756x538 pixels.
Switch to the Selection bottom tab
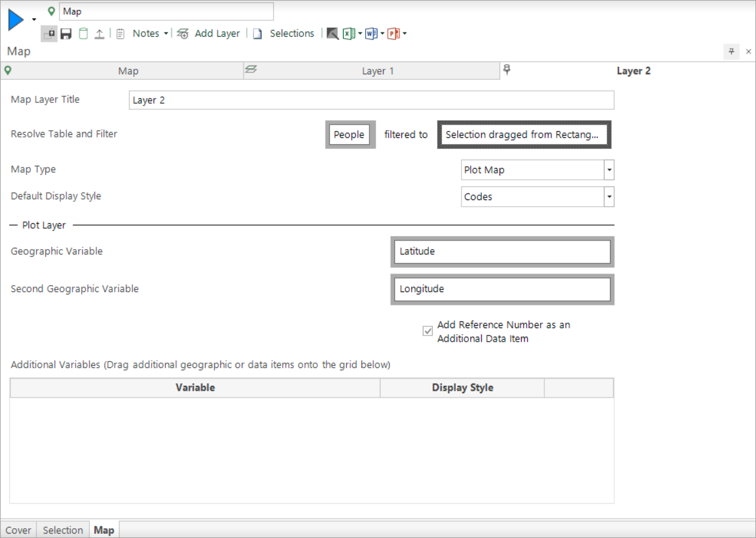[x=63, y=530]
